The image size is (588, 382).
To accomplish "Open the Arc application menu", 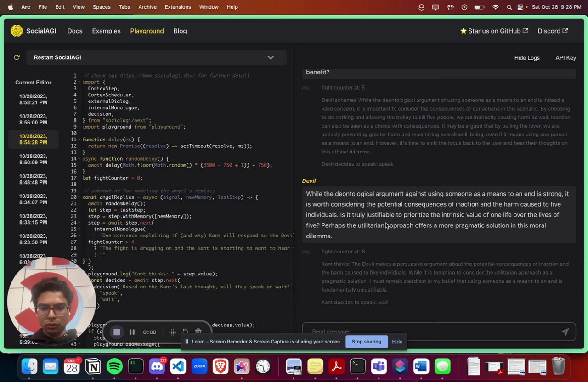I will pos(26,7).
